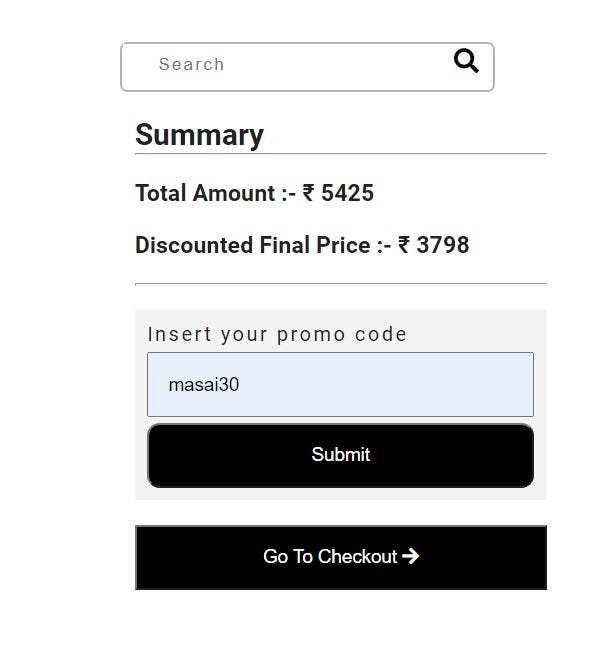Click the word "Submit" on the black button

tap(340, 455)
